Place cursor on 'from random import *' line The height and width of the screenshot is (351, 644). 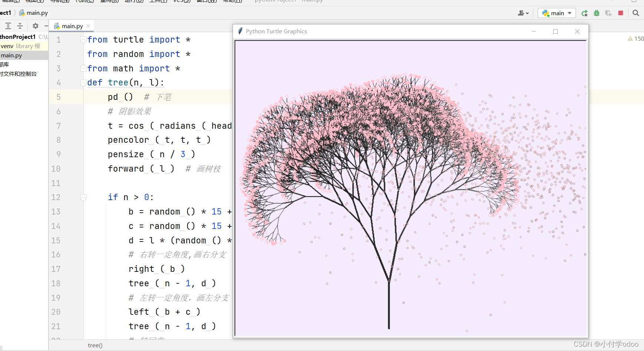tap(139, 54)
